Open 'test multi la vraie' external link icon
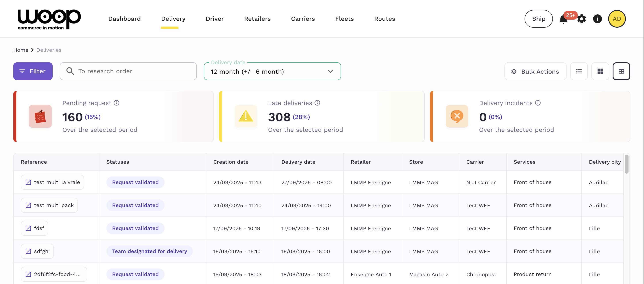This screenshot has width=644, height=284. coord(29,182)
